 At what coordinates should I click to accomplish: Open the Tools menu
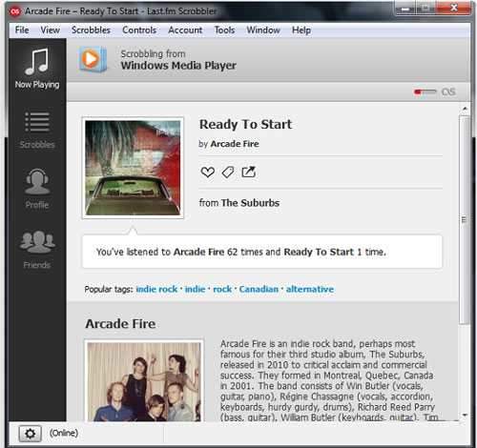click(x=224, y=31)
